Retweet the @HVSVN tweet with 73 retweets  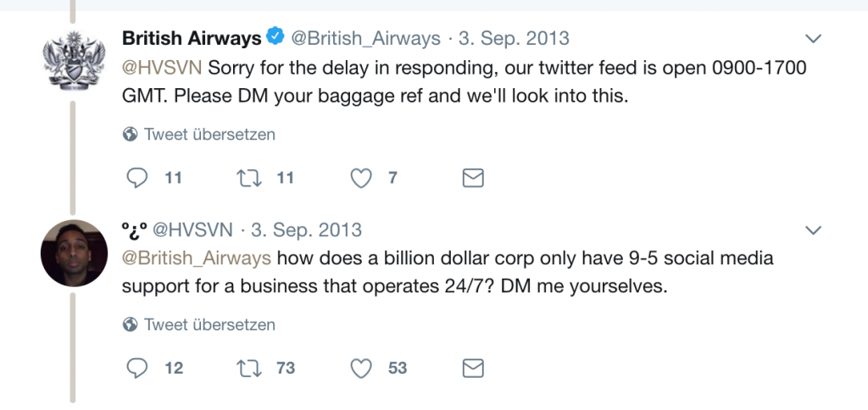pos(250,368)
